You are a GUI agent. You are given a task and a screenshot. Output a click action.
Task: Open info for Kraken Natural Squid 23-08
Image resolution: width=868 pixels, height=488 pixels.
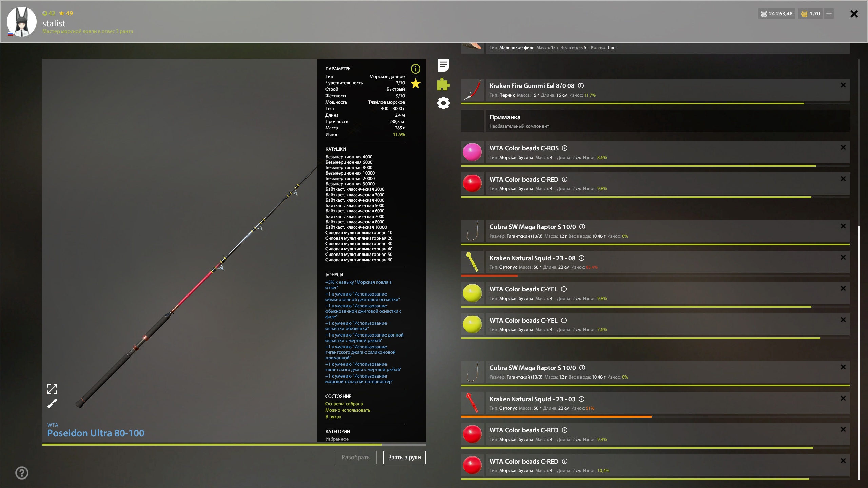581,258
